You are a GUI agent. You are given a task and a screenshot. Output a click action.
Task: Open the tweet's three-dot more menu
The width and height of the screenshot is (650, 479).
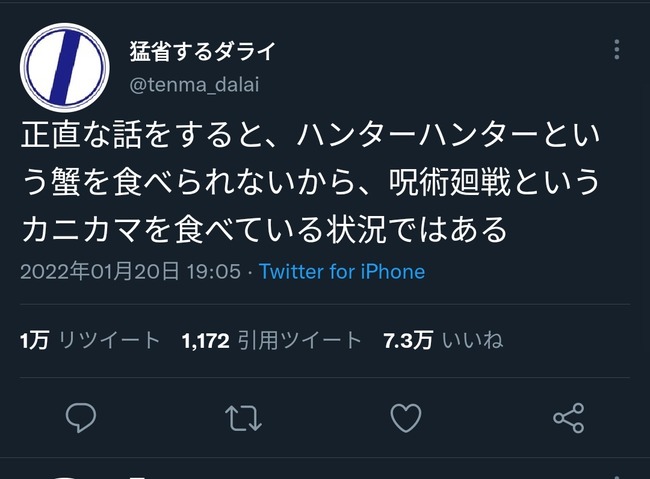point(617,50)
